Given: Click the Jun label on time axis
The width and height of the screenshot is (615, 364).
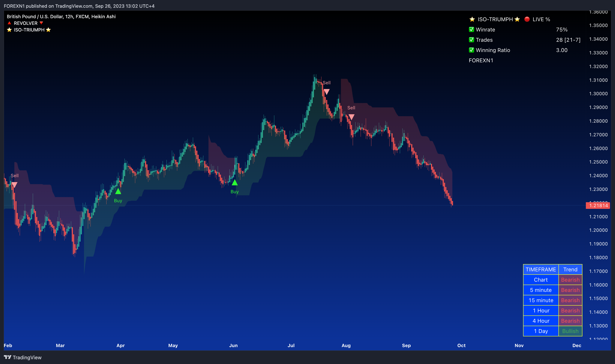Looking at the screenshot, I should 233,345.
